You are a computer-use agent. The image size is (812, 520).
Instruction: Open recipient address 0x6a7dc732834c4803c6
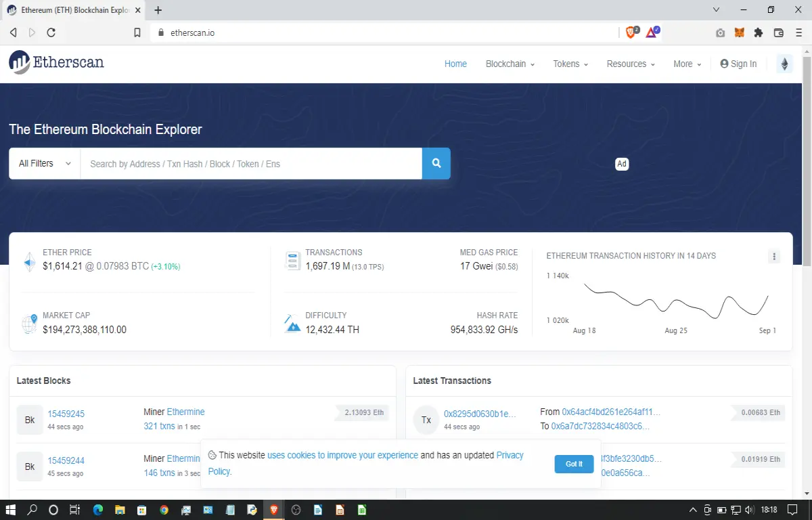(600, 426)
